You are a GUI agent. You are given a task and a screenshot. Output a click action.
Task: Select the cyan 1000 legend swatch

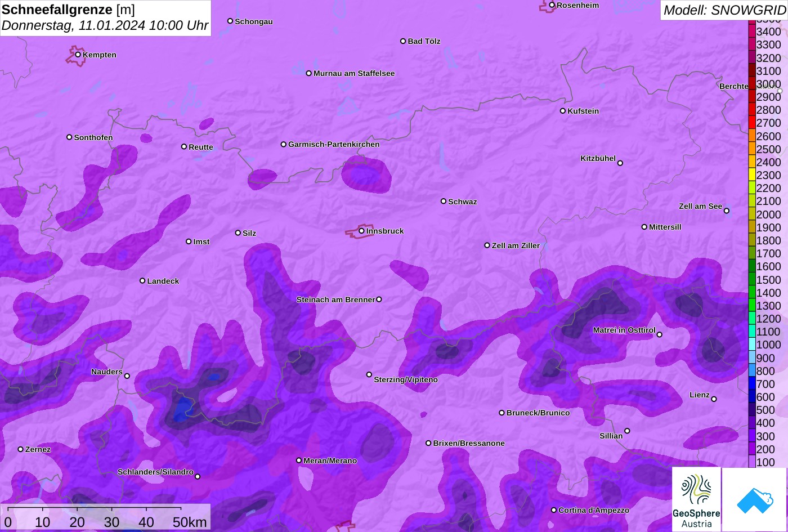click(x=752, y=345)
